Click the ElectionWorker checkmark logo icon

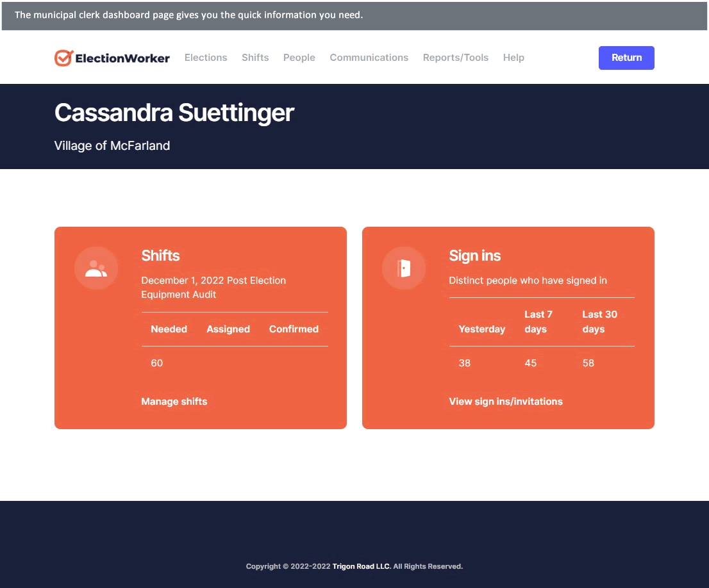(x=62, y=58)
